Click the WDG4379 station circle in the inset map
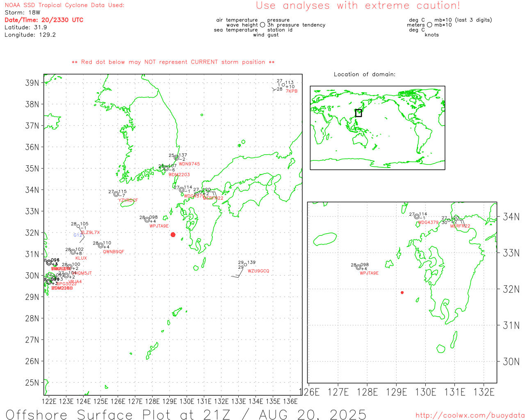525x420 pixels. point(417,217)
